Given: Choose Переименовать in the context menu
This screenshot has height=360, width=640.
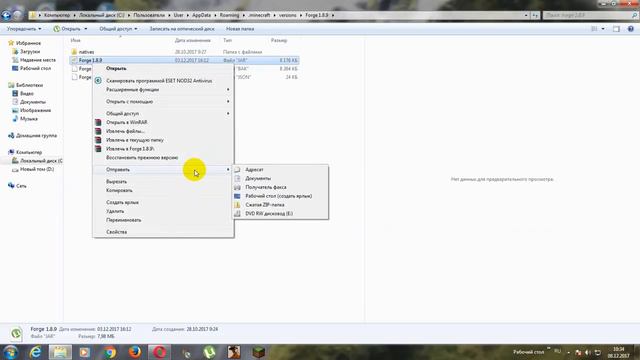Looking at the screenshot, I should (124, 220).
